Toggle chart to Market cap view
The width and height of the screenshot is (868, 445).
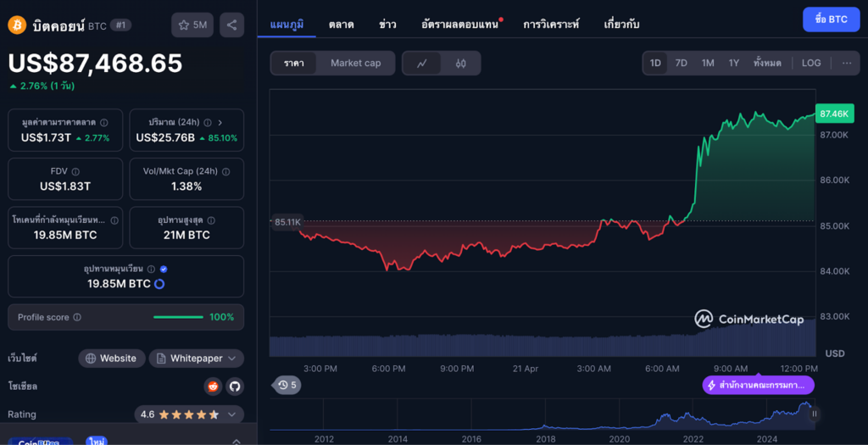point(355,64)
